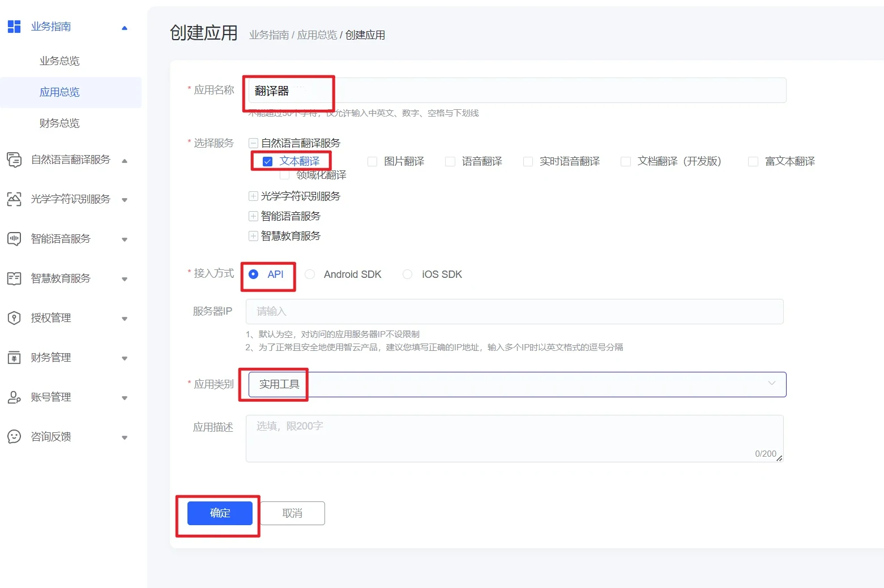Viewport: 884px width, 588px height.
Task: Select the Android SDK radio button
Action: (x=310, y=274)
